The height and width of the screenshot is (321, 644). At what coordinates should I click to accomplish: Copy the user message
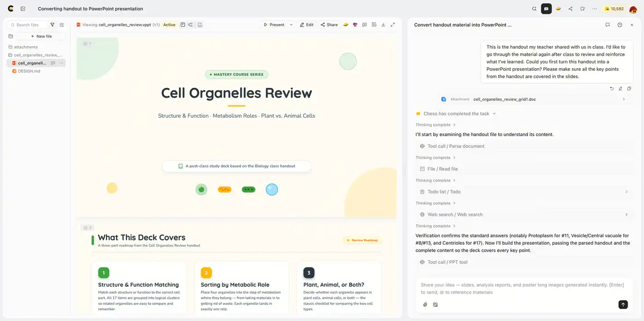click(629, 88)
